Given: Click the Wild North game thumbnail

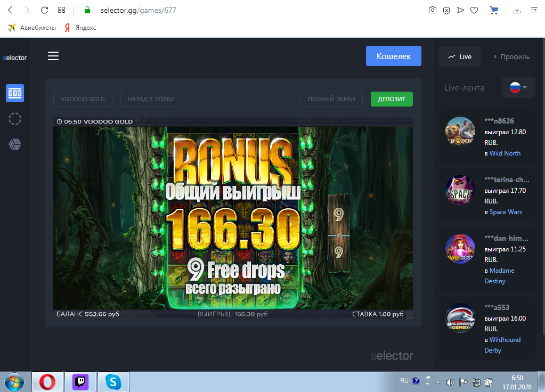Looking at the screenshot, I should pyautogui.click(x=460, y=132).
